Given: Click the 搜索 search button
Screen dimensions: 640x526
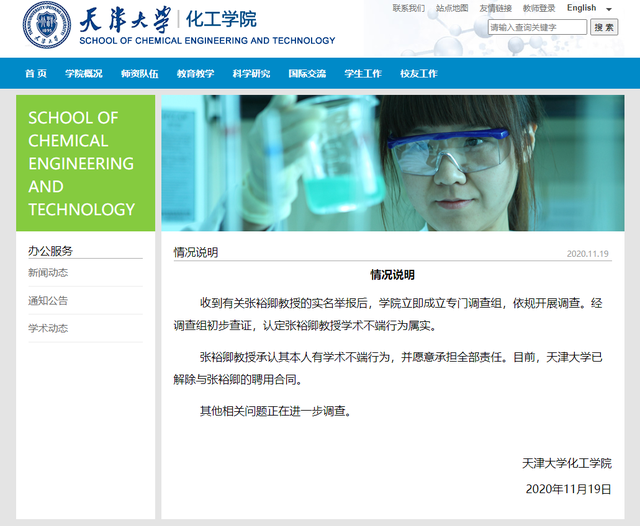Looking at the screenshot, I should click(605, 27).
